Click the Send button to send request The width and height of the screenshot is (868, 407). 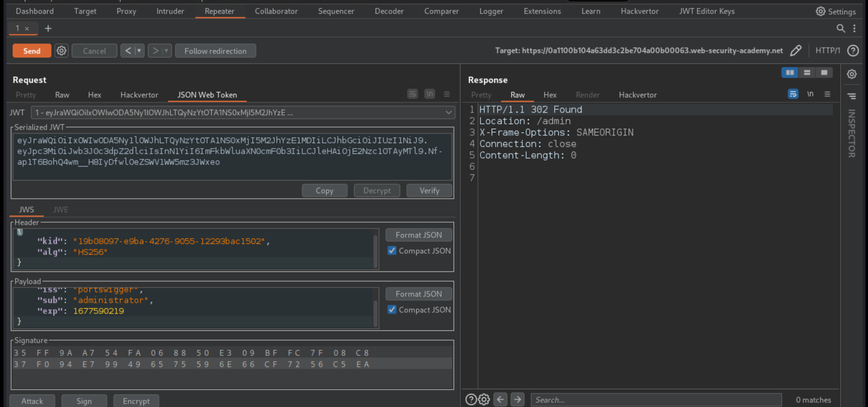coord(32,51)
